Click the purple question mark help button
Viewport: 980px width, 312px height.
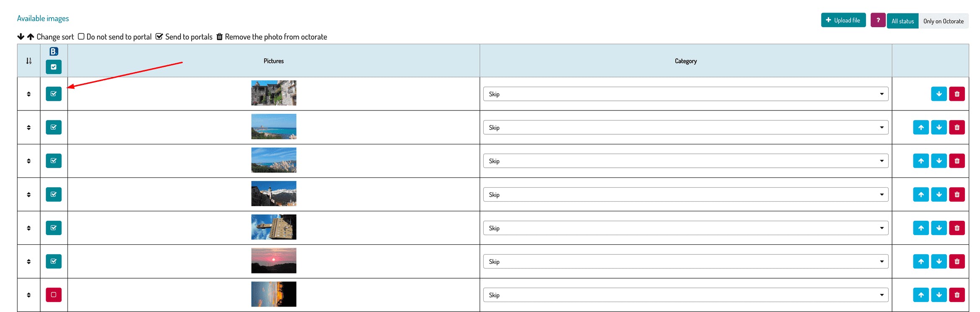[x=878, y=20]
